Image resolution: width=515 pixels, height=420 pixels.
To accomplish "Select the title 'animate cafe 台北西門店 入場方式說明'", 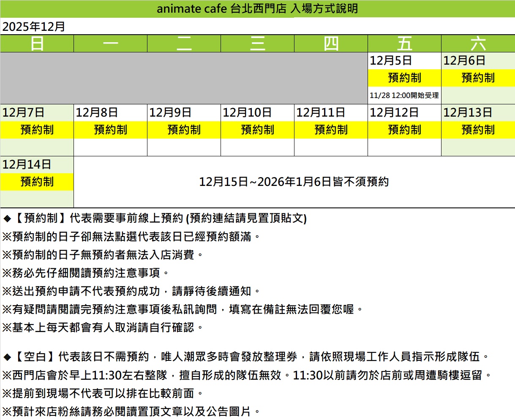I will tap(257, 8).
